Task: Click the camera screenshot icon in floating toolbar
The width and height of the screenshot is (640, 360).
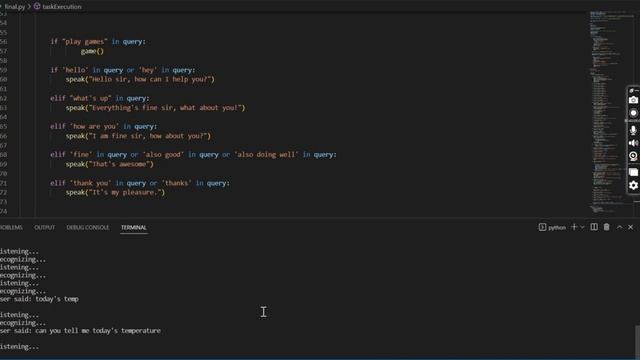Action: (633, 100)
